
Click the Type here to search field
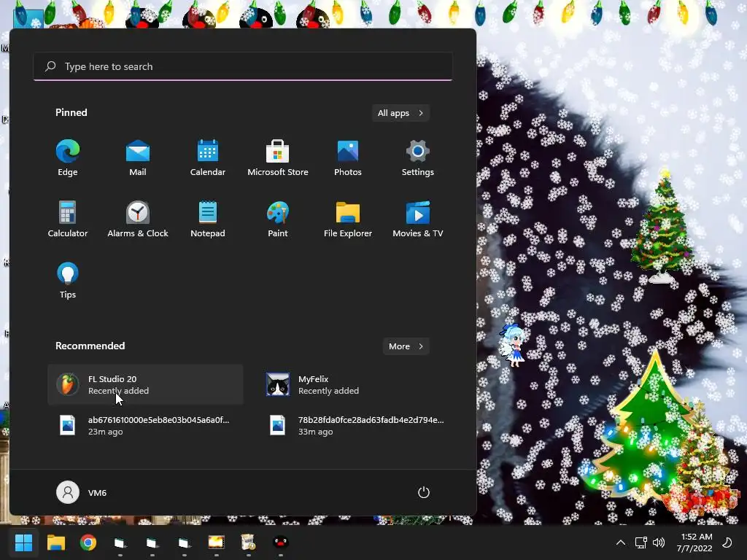click(x=243, y=66)
